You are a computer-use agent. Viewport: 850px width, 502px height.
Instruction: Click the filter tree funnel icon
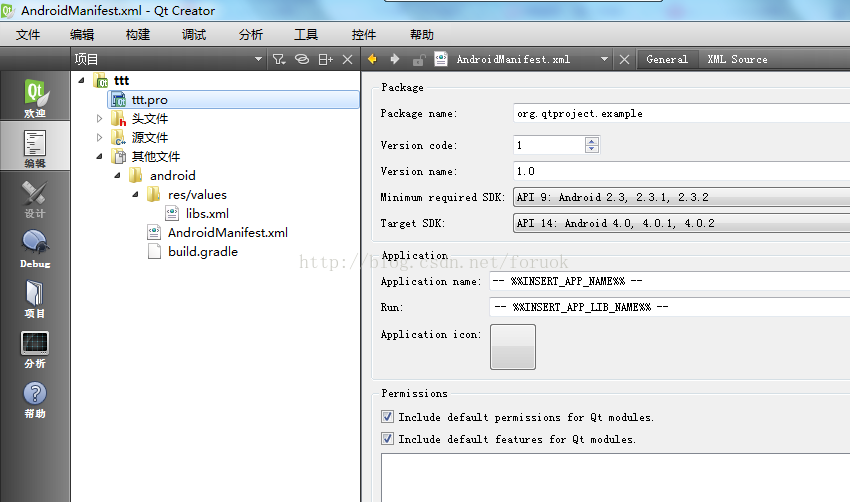coord(279,59)
